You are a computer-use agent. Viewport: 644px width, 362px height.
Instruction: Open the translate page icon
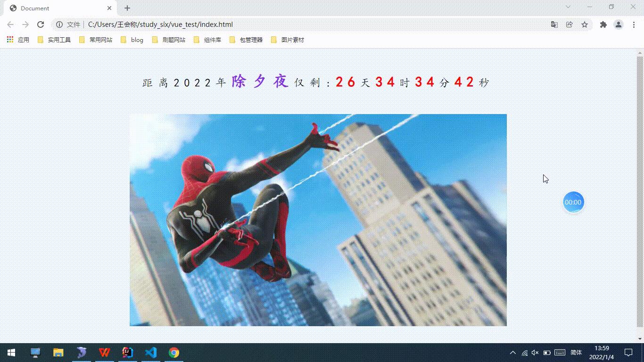coord(554,25)
